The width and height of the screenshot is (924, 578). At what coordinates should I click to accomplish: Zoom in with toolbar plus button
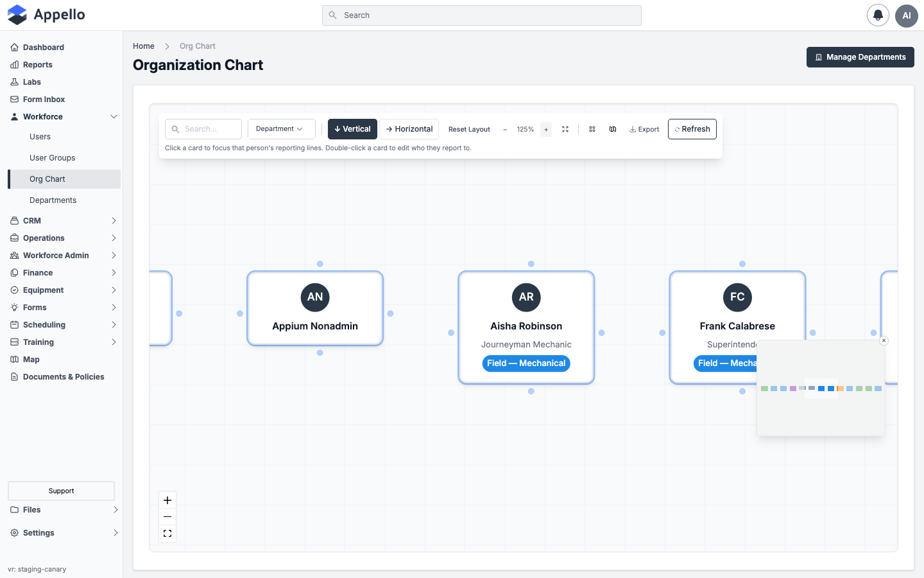click(546, 129)
